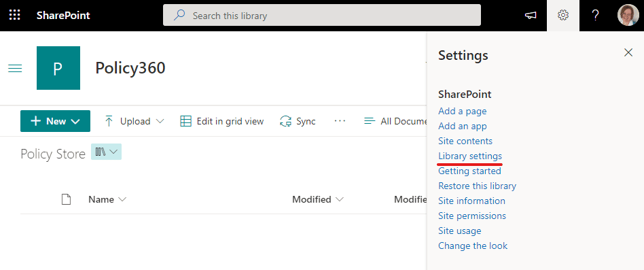Viewport: 644px width, 270px height.
Task: Open Site contents link
Action: [x=465, y=141]
